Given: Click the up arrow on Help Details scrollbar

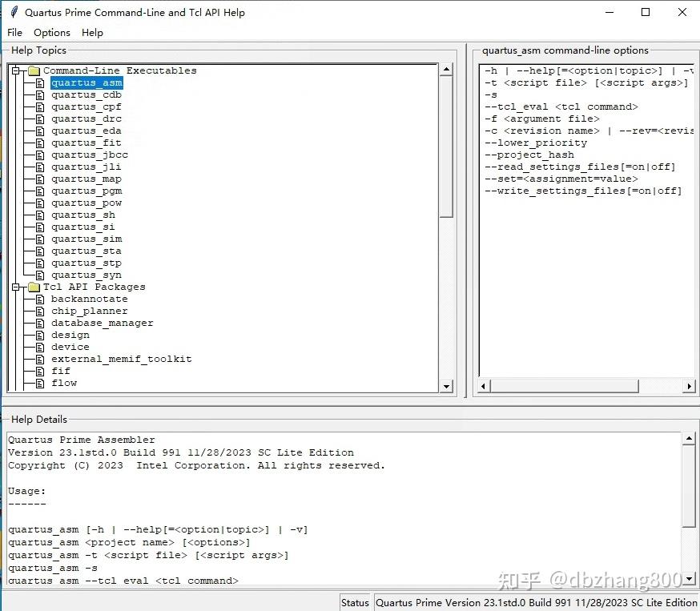Looking at the screenshot, I should 690,437.
